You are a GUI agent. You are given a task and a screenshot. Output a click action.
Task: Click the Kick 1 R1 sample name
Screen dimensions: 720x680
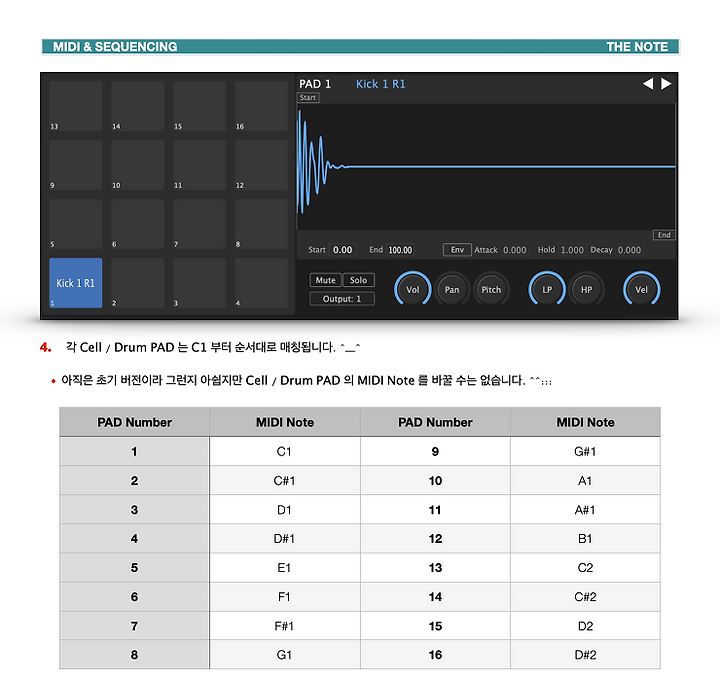[381, 84]
